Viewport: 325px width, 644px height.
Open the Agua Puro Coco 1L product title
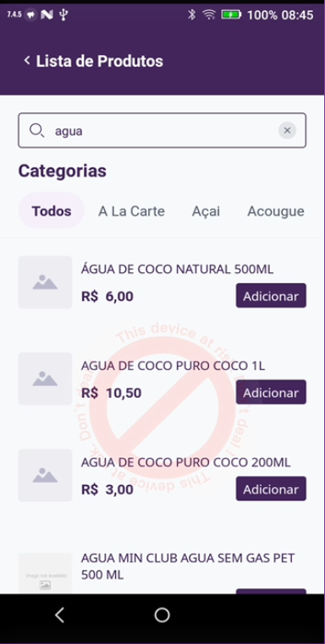tap(173, 366)
